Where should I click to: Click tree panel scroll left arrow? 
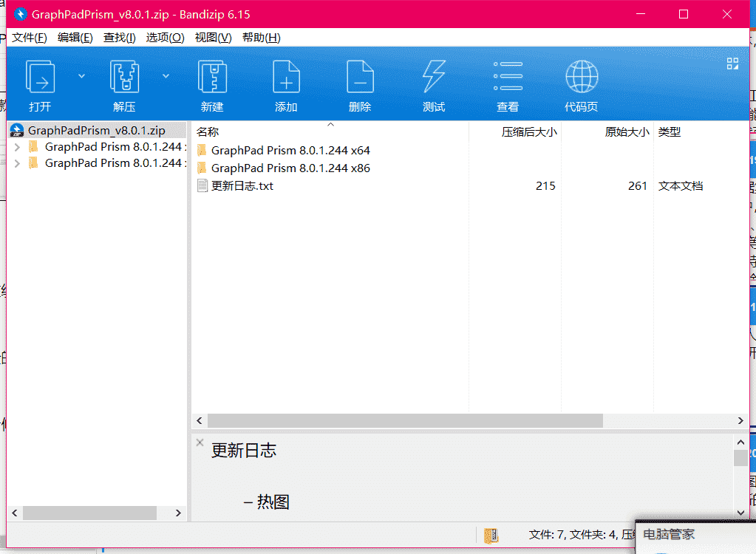click(15, 513)
